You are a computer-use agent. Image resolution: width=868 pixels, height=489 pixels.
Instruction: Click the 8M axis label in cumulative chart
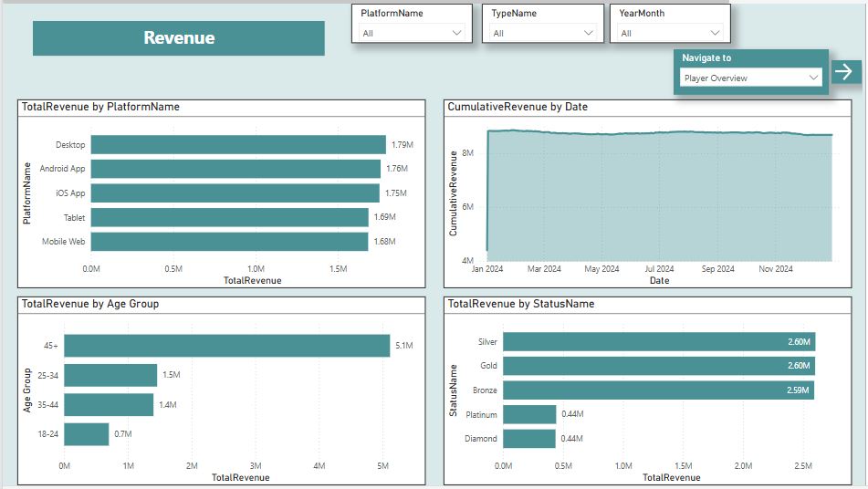click(x=467, y=152)
